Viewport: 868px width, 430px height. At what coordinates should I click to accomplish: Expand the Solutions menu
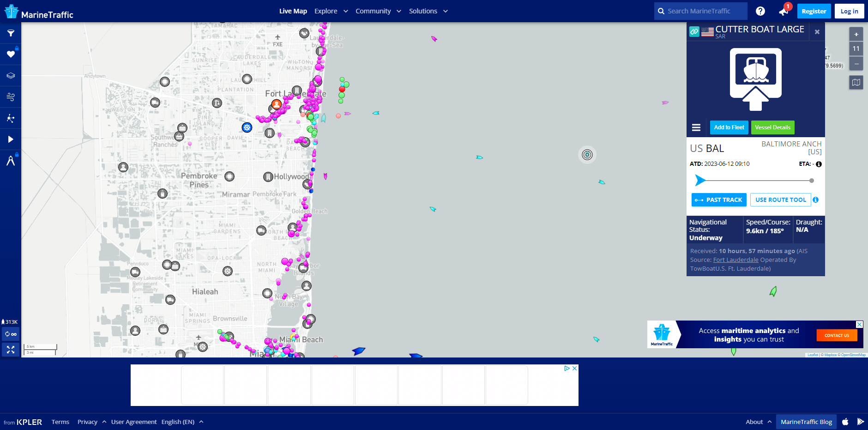tap(428, 11)
